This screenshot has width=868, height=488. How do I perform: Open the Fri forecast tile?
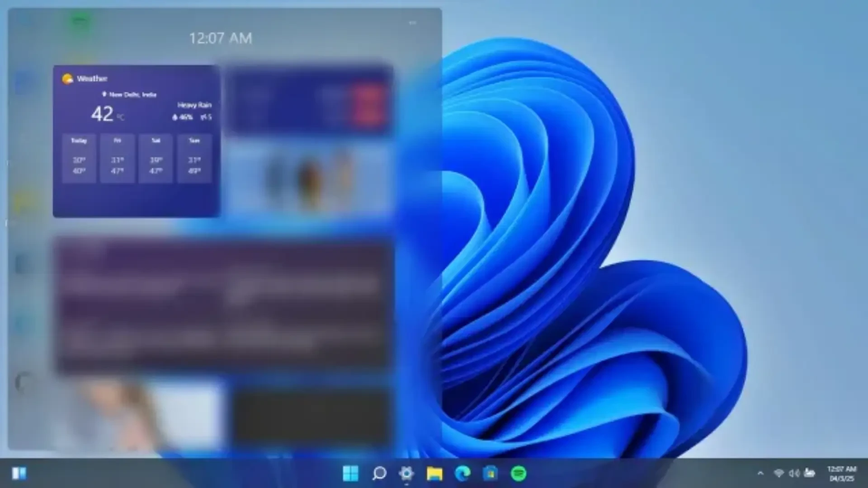pos(118,158)
